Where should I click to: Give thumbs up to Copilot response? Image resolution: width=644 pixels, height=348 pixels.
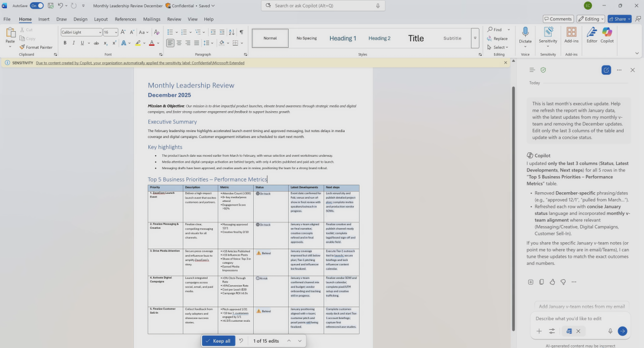tap(552, 282)
